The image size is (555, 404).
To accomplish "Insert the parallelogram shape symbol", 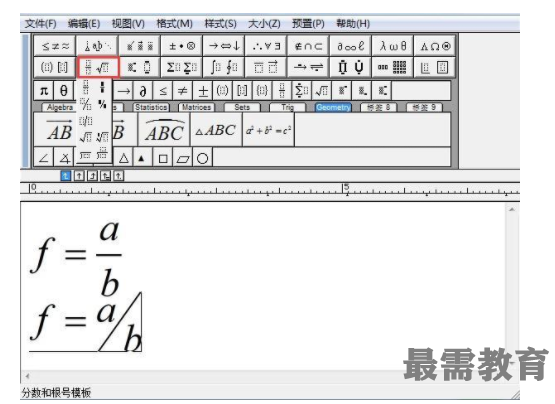I will [x=183, y=158].
